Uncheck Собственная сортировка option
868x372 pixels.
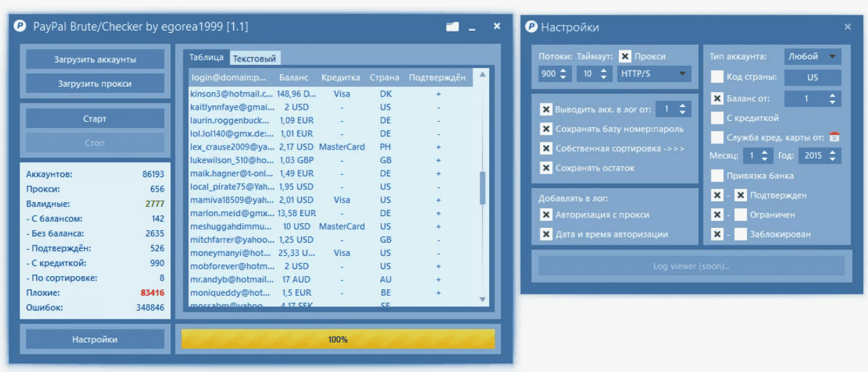(x=546, y=149)
